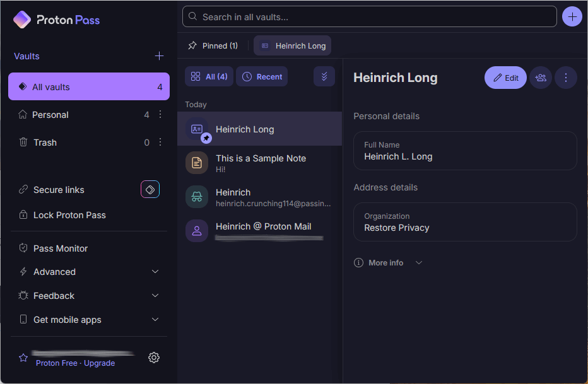588x384 pixels.
Task: Open the Heinrich alias item
Action: click(259, 197)
